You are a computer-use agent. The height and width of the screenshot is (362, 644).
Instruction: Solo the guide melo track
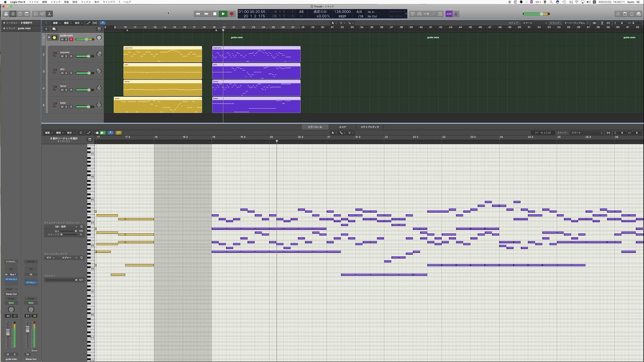point(66,39)
